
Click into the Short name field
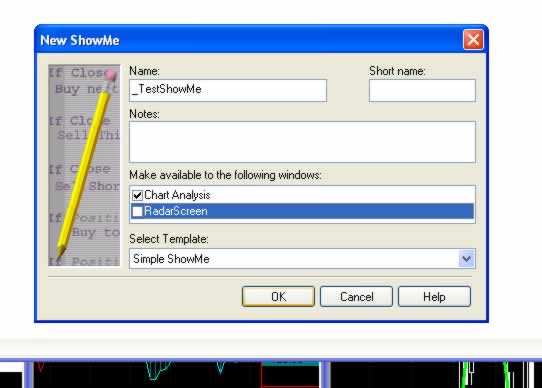(422, 90)
